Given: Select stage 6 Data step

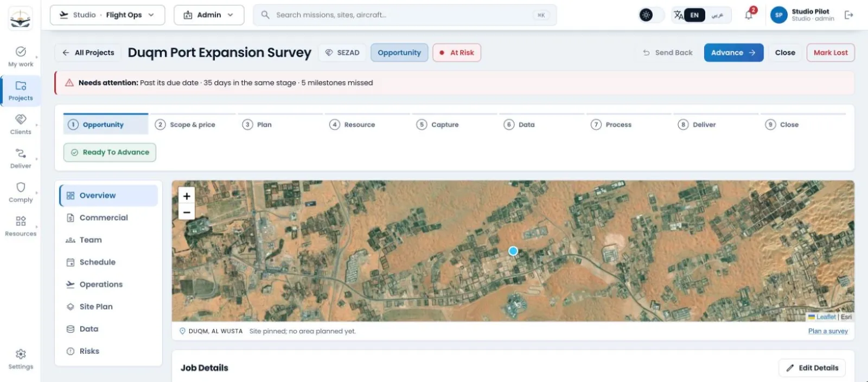Looking at the screenshot, I should pos(542,124).
